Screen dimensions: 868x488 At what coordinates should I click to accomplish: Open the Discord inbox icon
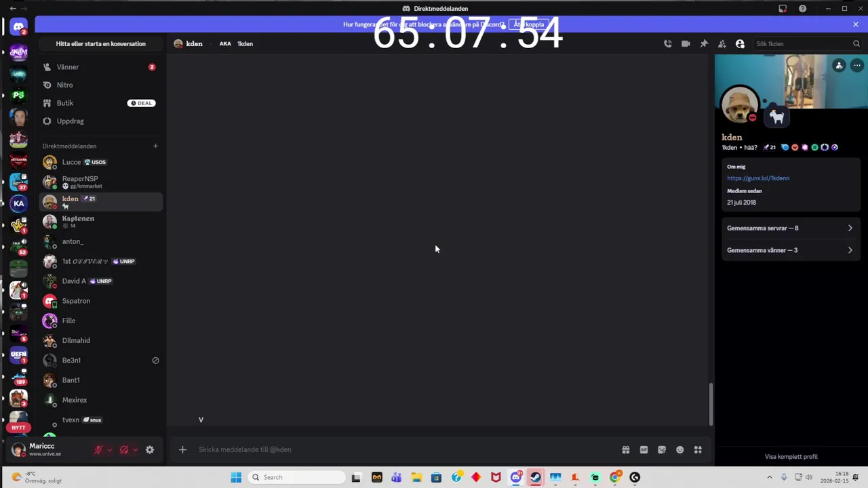[783, 9]
